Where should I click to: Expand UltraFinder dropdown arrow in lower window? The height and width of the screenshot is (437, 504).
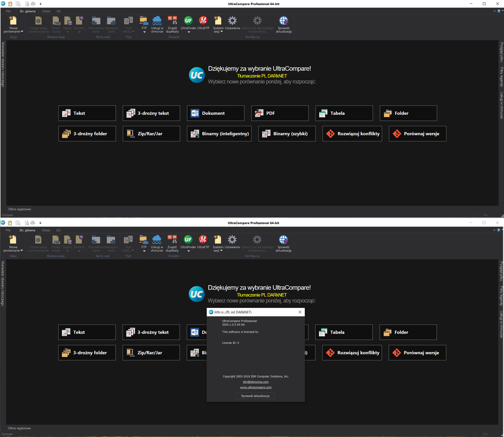coord(189,251)
